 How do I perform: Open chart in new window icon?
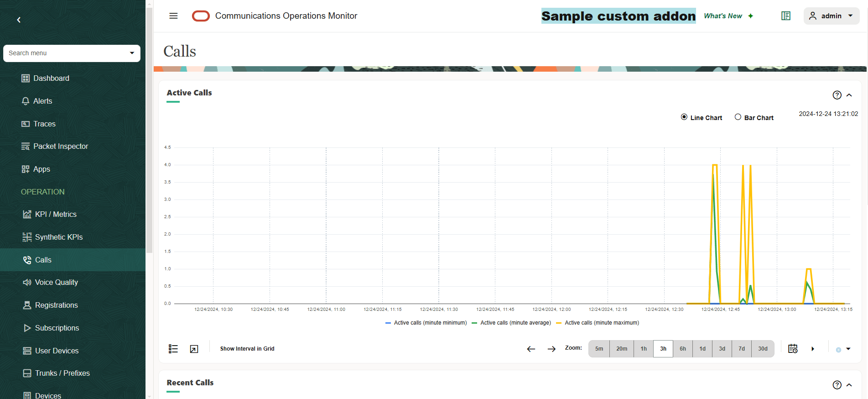click(x=194, y=349)
